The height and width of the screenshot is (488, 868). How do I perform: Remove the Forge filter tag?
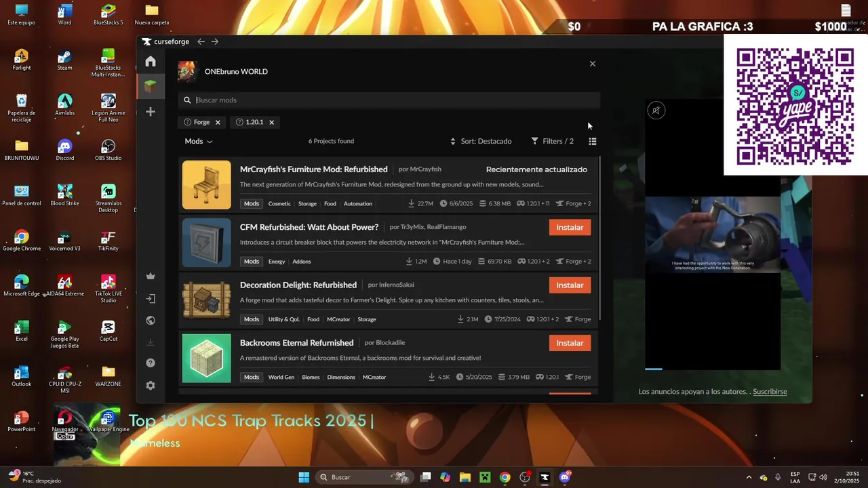[x=218, y=123]
